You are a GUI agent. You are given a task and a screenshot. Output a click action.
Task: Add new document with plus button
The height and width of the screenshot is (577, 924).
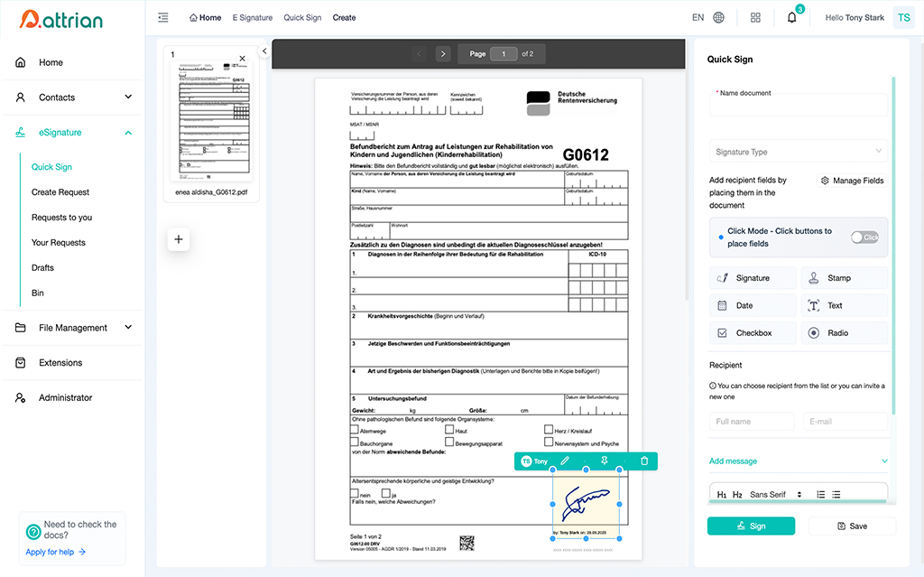[179, 239]
